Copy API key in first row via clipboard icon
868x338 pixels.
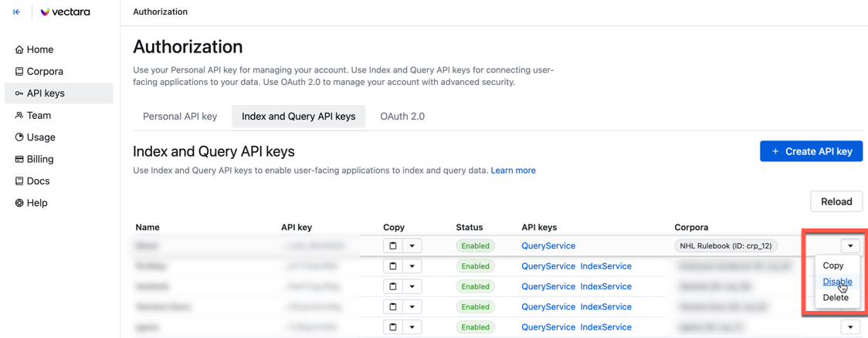[x=393, y=246]
